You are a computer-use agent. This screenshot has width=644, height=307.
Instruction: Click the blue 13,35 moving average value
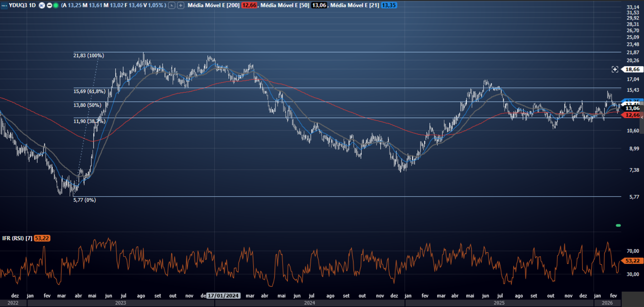(x=389, y=5)
